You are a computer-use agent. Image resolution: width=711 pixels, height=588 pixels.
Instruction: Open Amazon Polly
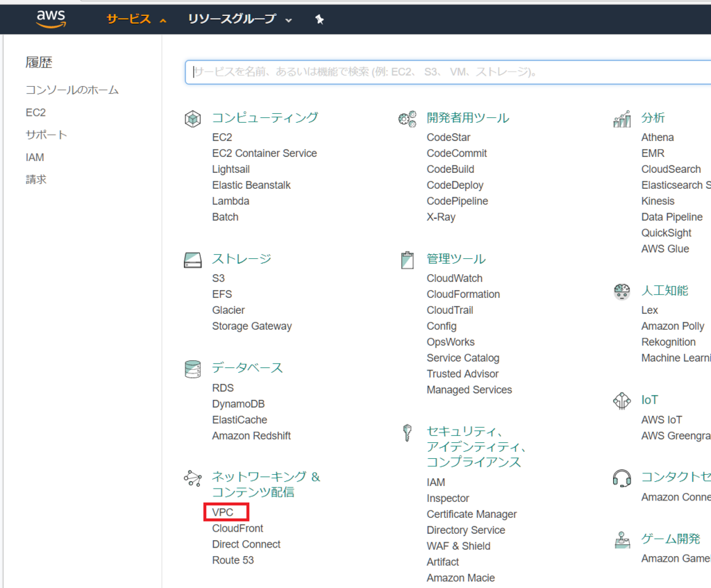672,326
